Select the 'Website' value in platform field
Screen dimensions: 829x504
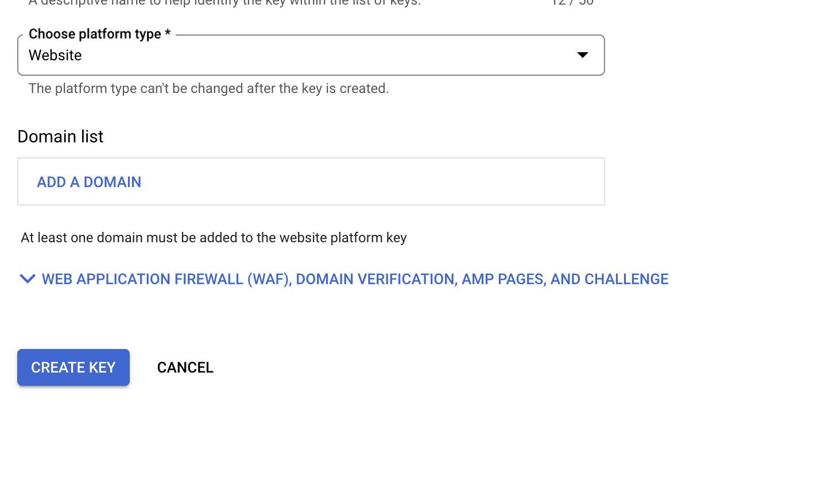click(x=55, y=55)
